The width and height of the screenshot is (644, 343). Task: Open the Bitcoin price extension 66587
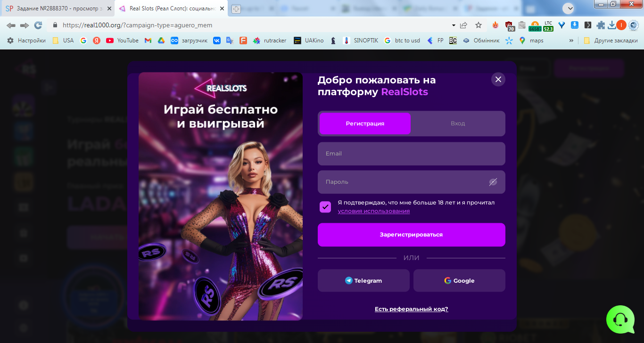coord(535,26)
